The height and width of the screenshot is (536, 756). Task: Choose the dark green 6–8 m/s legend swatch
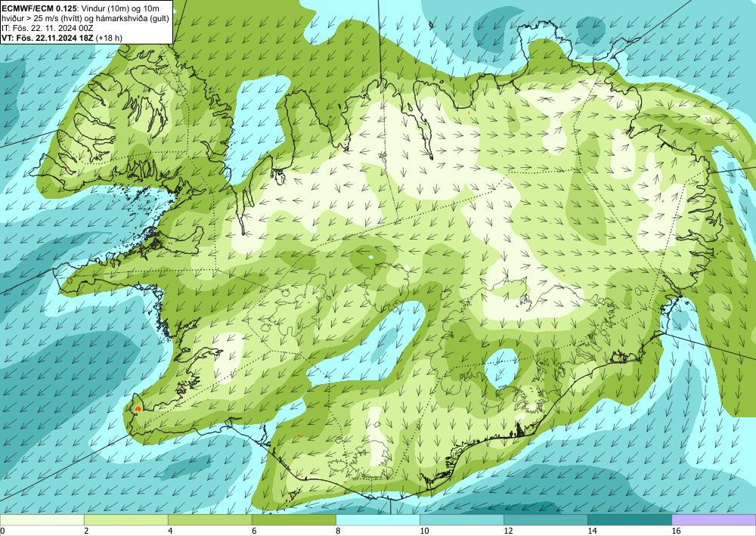click(293, 520)
